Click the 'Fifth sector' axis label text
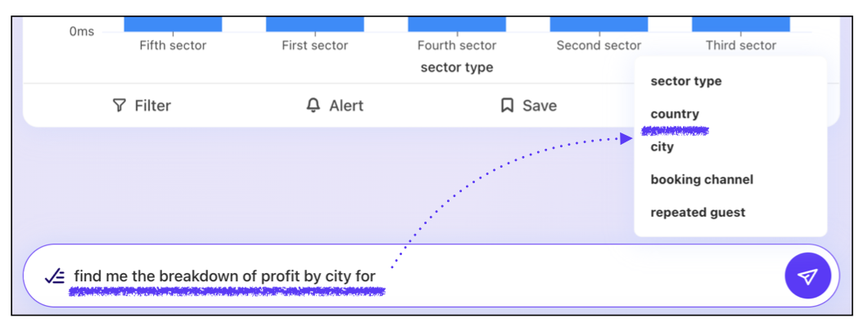The image size is (868, 332). pyautogui.click(x=173, y=46)
